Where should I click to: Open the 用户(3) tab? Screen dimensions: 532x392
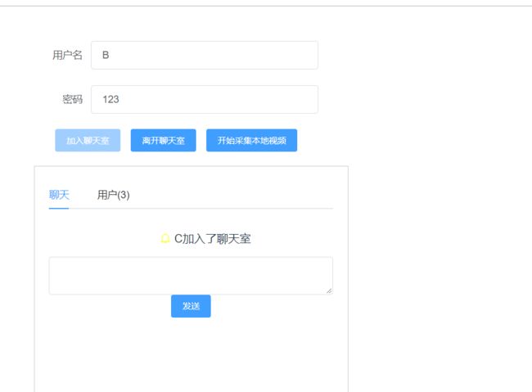(x=113, y=195)
